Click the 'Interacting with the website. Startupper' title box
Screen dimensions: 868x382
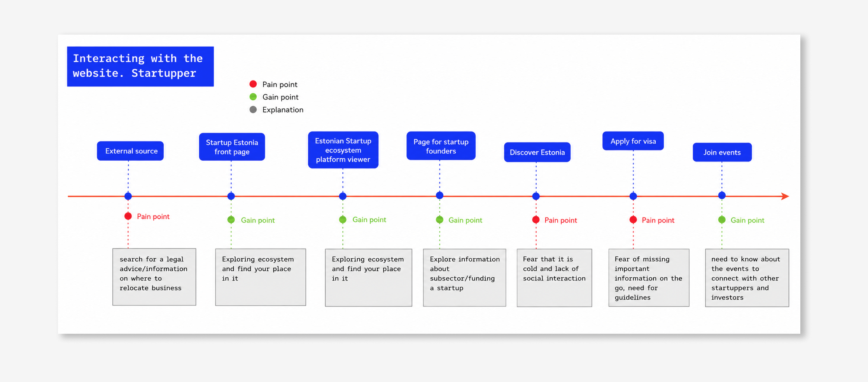[x=140, y=67]
